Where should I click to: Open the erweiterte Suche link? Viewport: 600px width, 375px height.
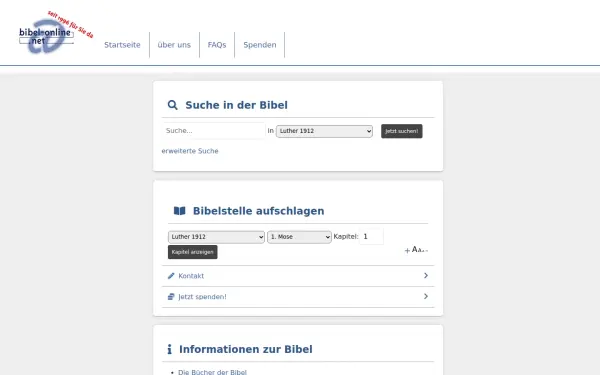tap(190, 151)
